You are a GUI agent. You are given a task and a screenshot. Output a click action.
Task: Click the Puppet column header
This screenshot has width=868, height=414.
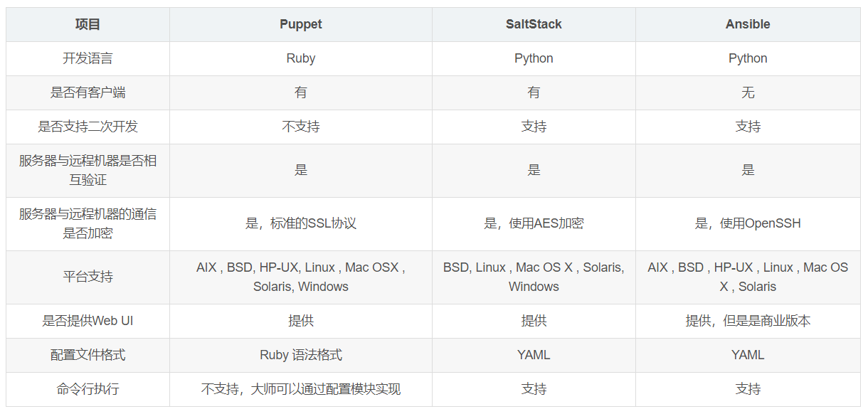pyautogui.click(x=300, y=24)
